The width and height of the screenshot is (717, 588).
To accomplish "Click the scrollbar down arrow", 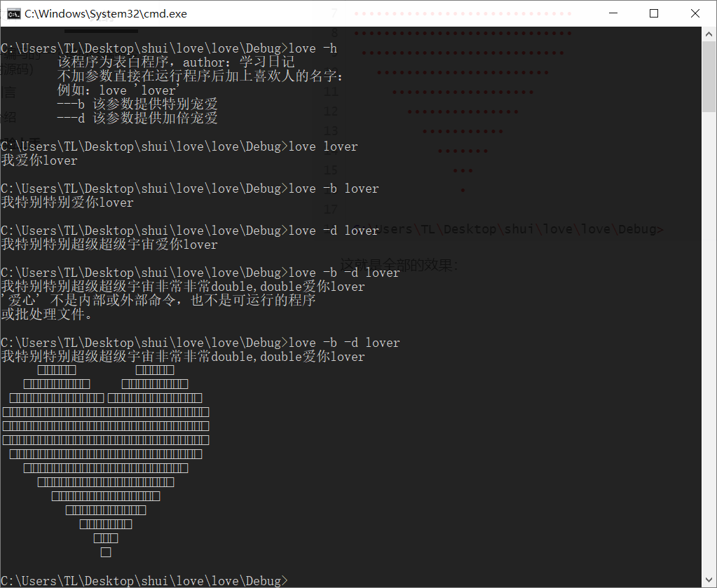I will pos(709,580).
